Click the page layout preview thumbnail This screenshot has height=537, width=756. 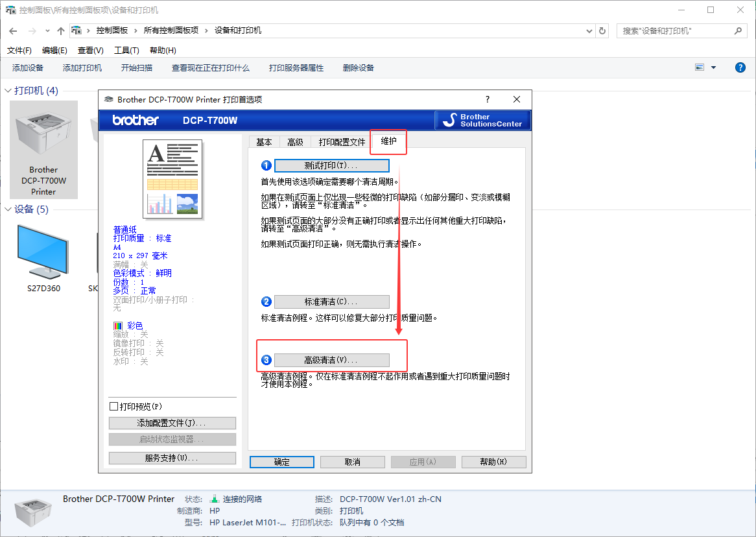pyautogui.click(x=172, y=178)
